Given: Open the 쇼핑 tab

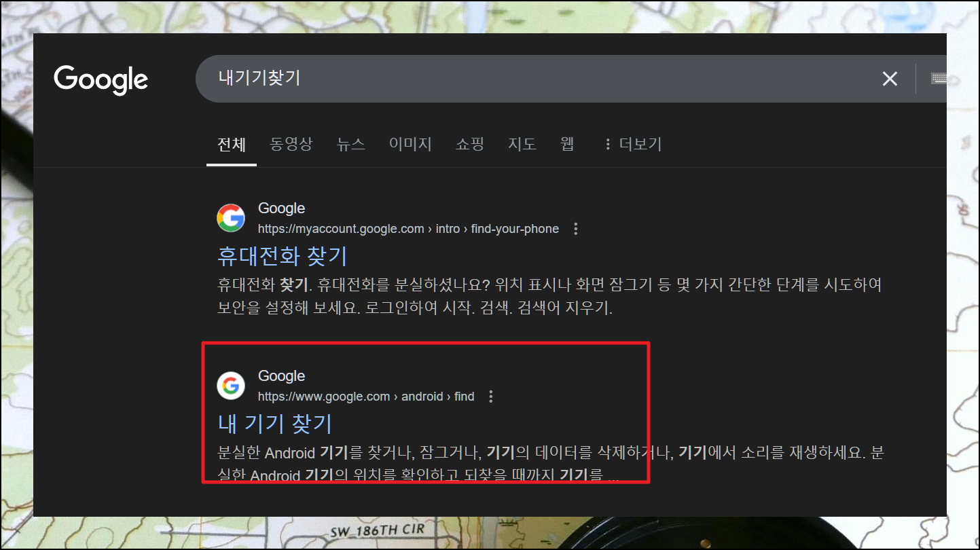Looking at the screenshot, I should coord(470,144).
